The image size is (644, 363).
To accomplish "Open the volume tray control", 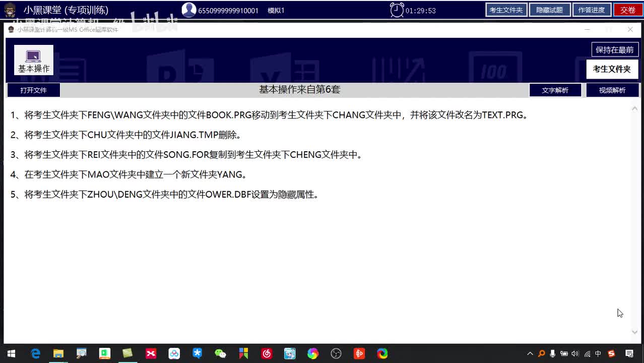I will pyautogui.click(x=575, y=353).
